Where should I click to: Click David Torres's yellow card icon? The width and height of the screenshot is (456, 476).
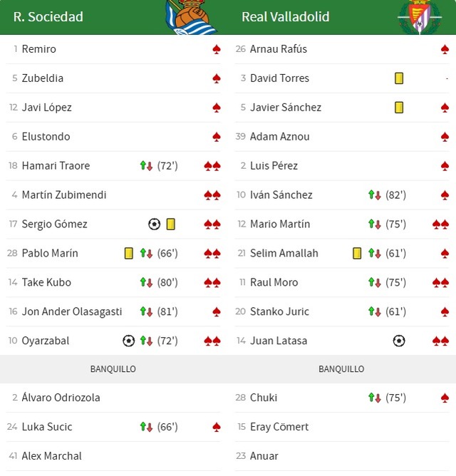[399, 78]
